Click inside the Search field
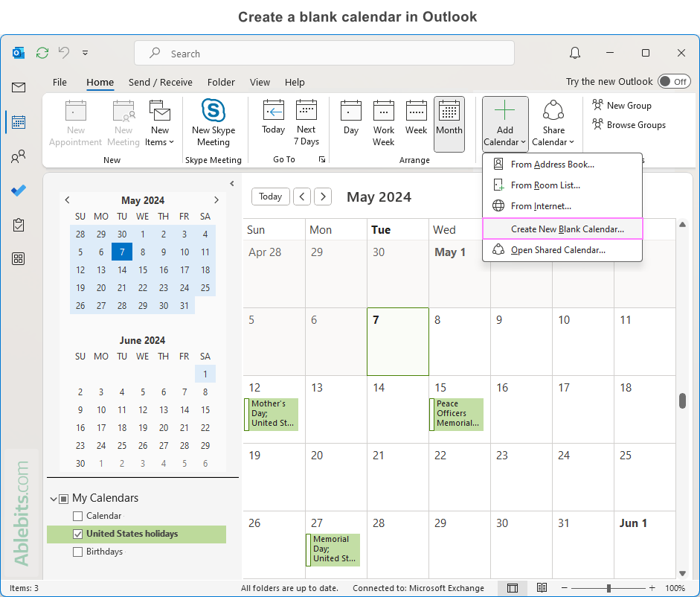The width and height of the screenshot is (700, 597). (x=324, y=53)
